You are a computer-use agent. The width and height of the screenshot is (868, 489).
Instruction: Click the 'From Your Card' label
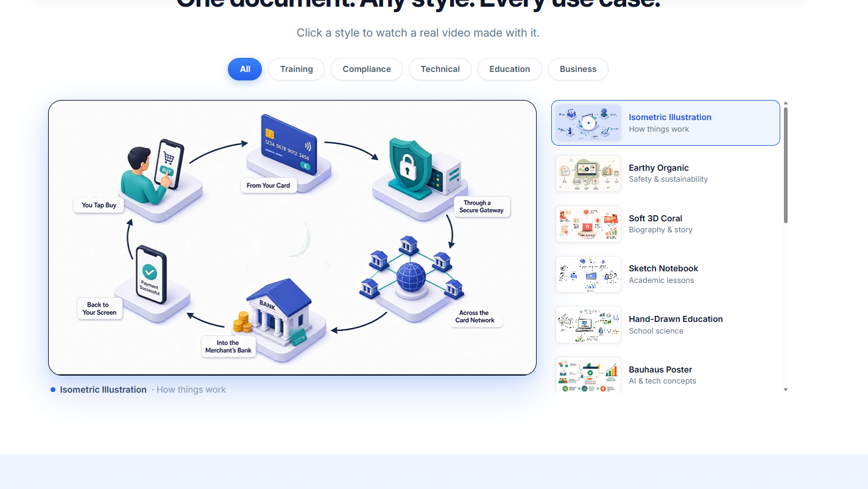[x=268, y=185]
